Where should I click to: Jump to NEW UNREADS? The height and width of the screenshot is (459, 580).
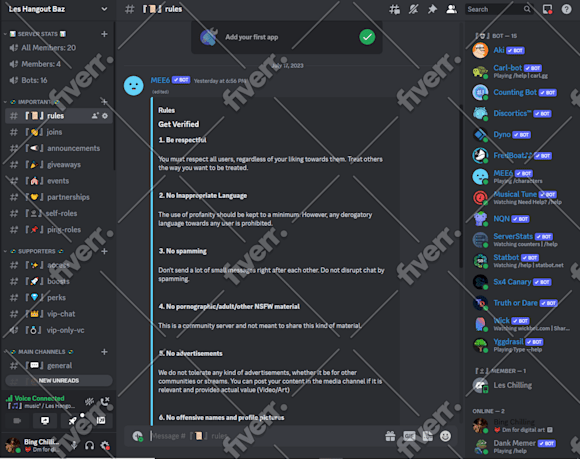tap(59, 381)
